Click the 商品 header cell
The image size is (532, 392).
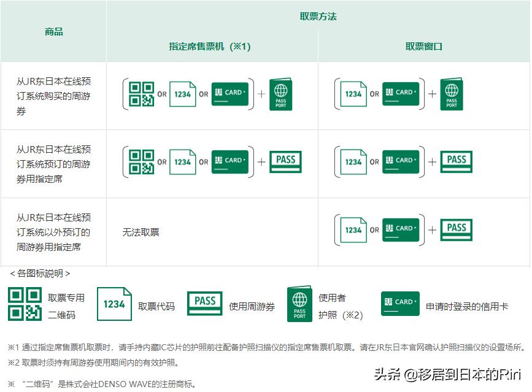click(55, 31)
